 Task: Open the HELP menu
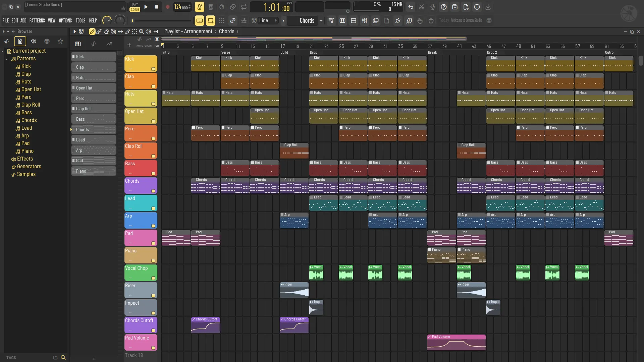(x=93, y=21)
